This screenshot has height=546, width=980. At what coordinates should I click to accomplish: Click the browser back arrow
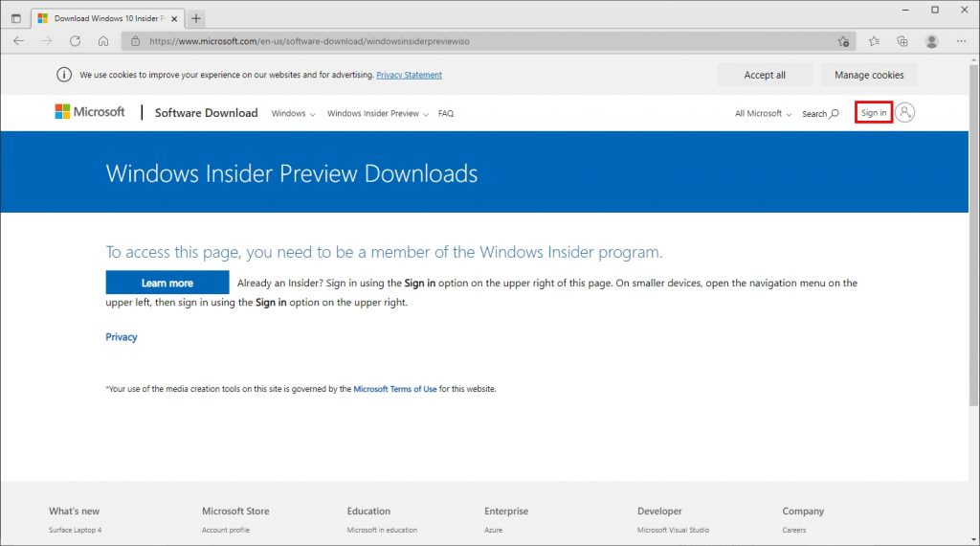19,41
